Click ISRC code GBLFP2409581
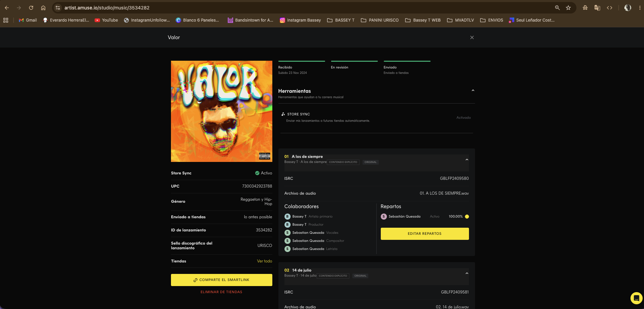Screen dimensions: 644x309 (x=455, y=292)
